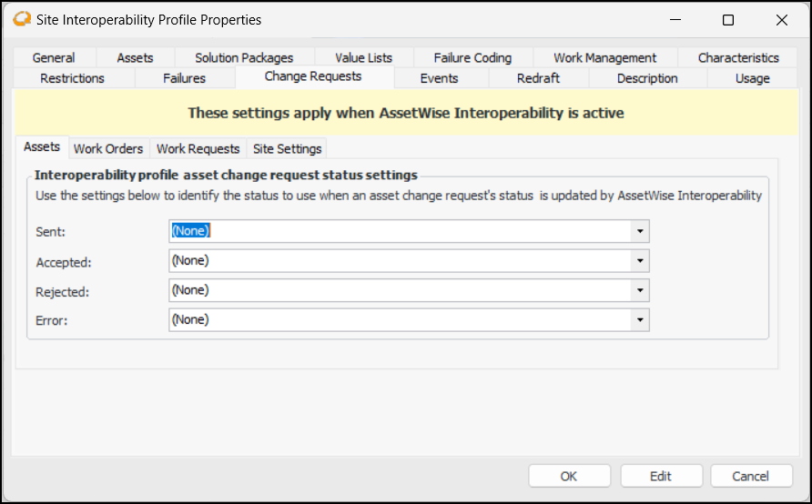812x504 pixels.
Task: Select the Restrictions tab
Action: (x=73, y=78)
